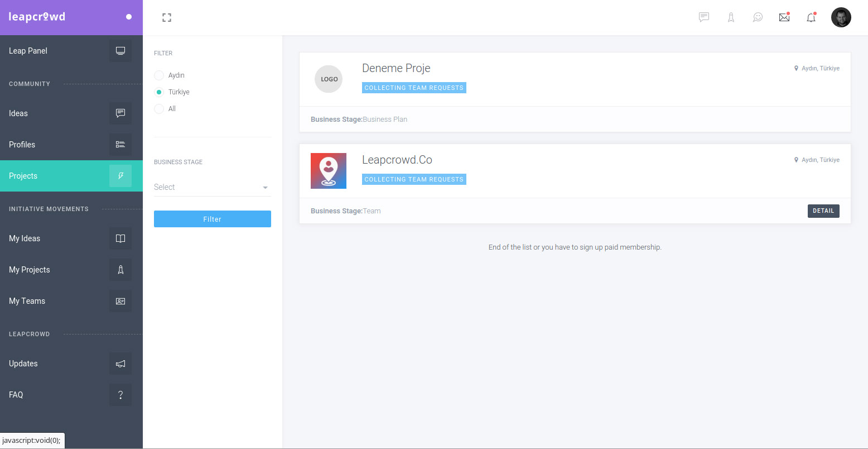Open the notifications bell
868x449 pixels.
coord(811,17)
